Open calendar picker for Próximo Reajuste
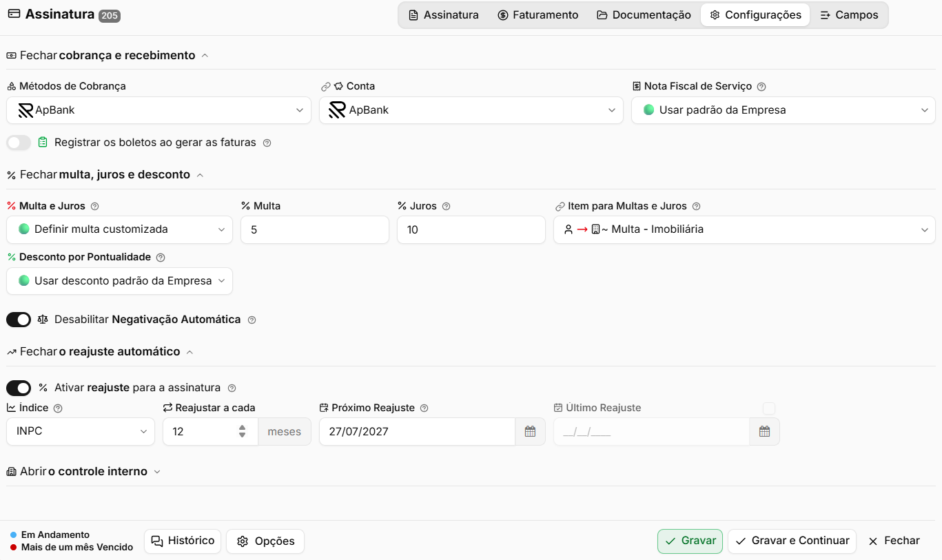 (x=530, y=432)
